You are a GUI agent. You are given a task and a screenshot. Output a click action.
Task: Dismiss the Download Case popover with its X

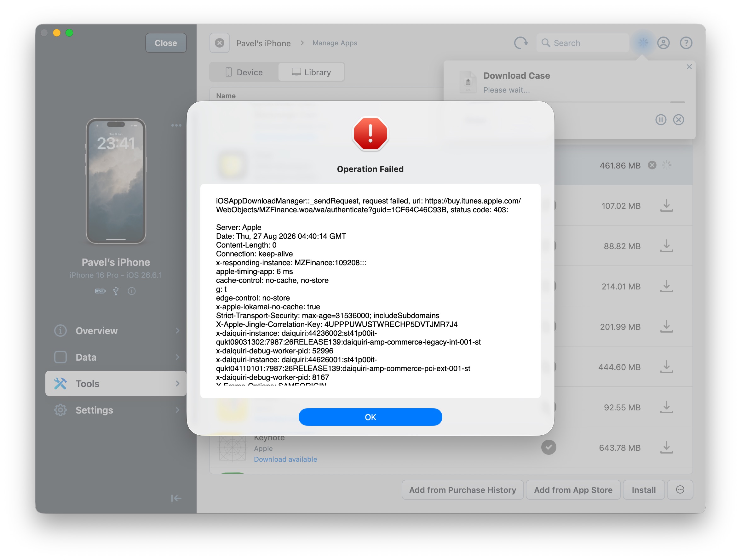[x=689, y=67]
